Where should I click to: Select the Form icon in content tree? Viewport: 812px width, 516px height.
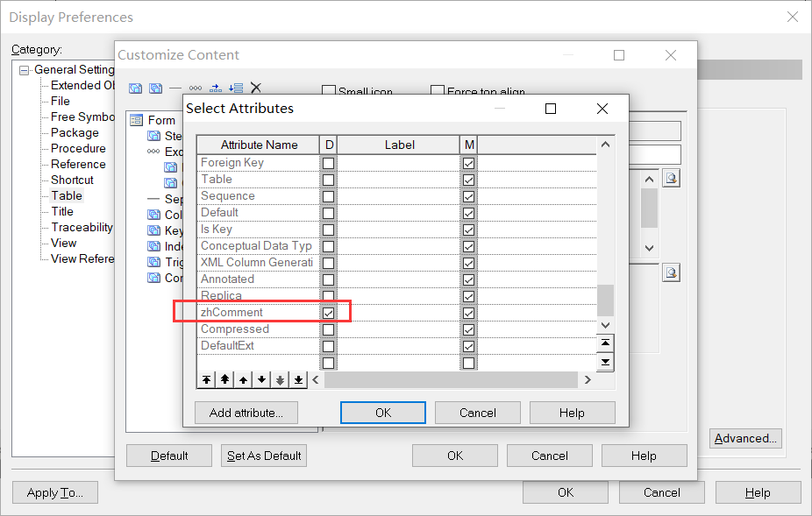(x=136, y=121)
